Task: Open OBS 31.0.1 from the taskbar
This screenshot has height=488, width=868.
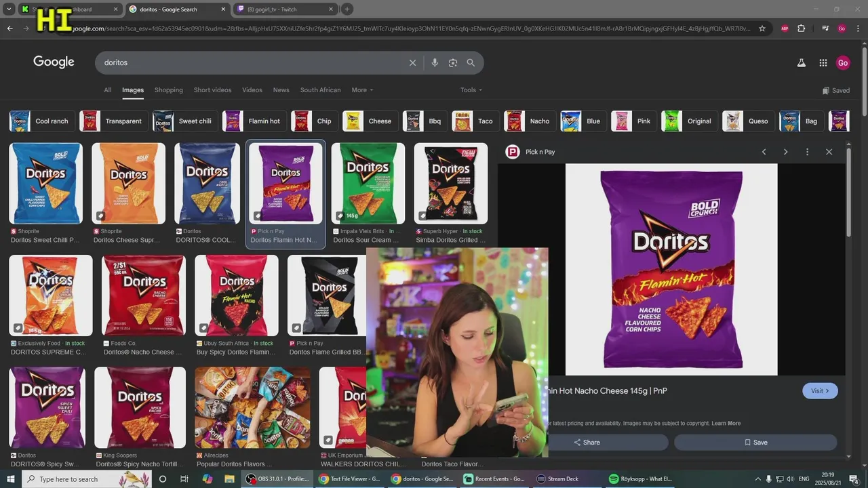Action: pyautogui.click(x=279, y=479)
